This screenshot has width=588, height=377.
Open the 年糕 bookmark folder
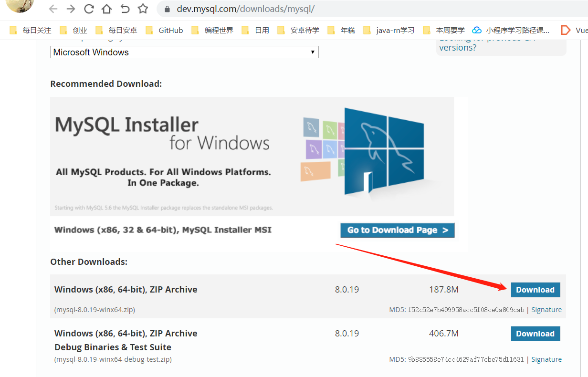pos(341,30)
